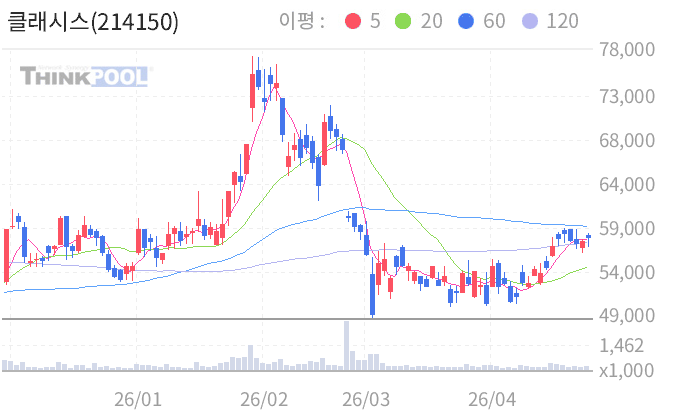Click the stock title 클래시스(214150)
The height and width of the screenshot is (420, 686).
(x=93, y=22)
